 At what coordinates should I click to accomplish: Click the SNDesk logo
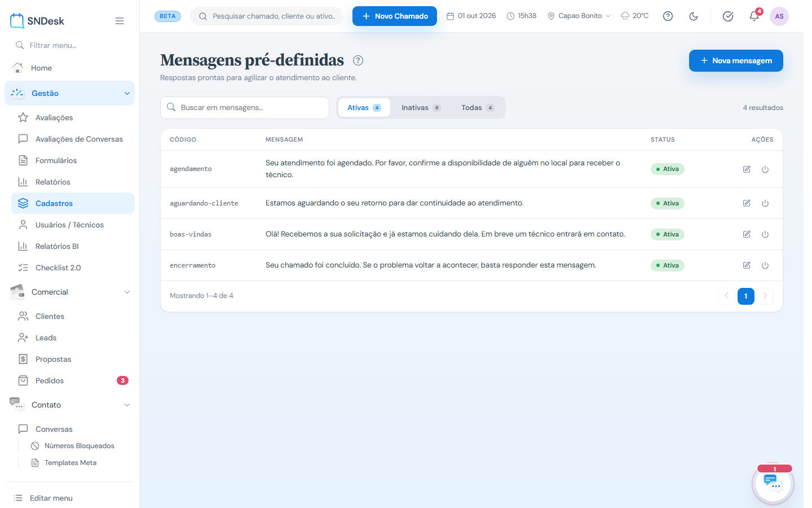pyautogui.click(x=37, y=21)
